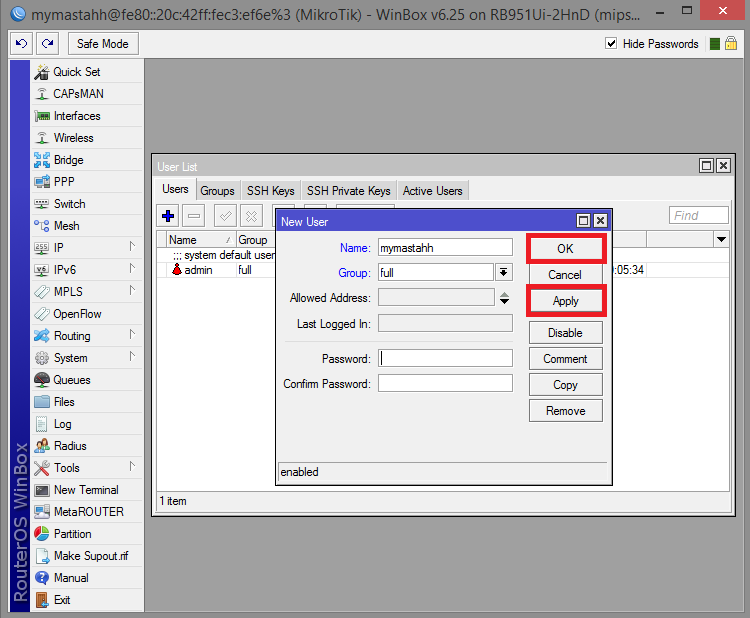Open Quick Set from sidebar
Viewport: 750px width, 618px height.
coord(88,72)
